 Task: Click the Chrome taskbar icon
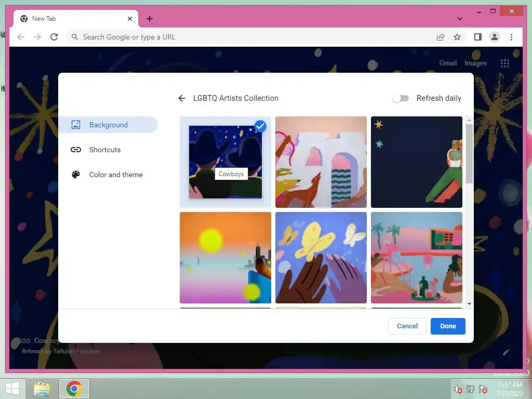74,389
